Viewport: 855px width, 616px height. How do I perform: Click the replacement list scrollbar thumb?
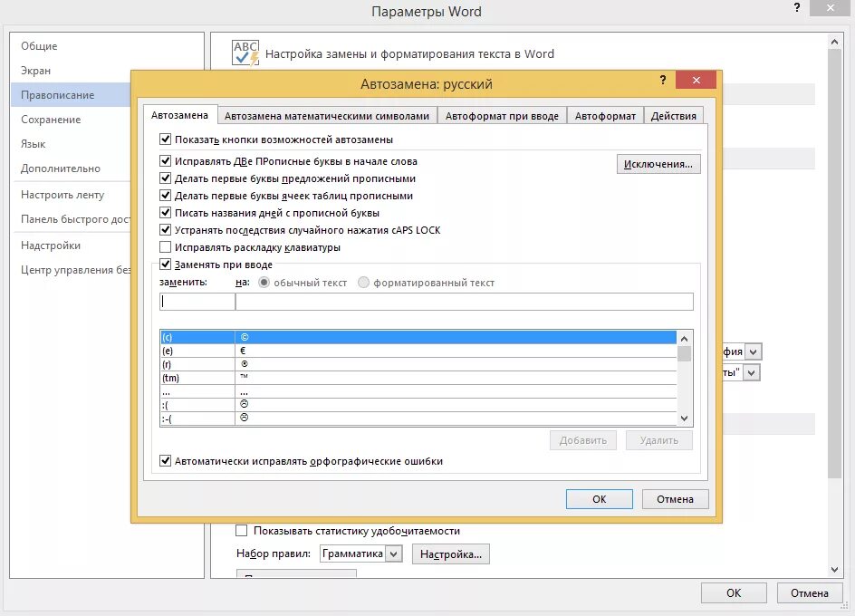[685, 353]
